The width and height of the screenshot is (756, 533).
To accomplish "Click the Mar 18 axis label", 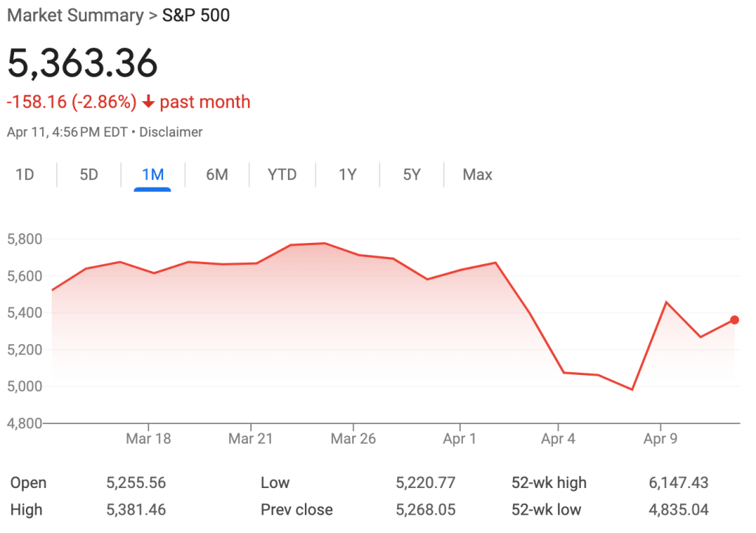I will tap(148, 439).
